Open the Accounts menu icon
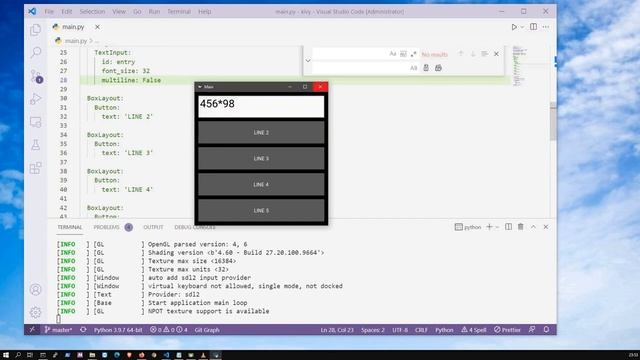Screen dimensions: 640x360 [36, 289]
